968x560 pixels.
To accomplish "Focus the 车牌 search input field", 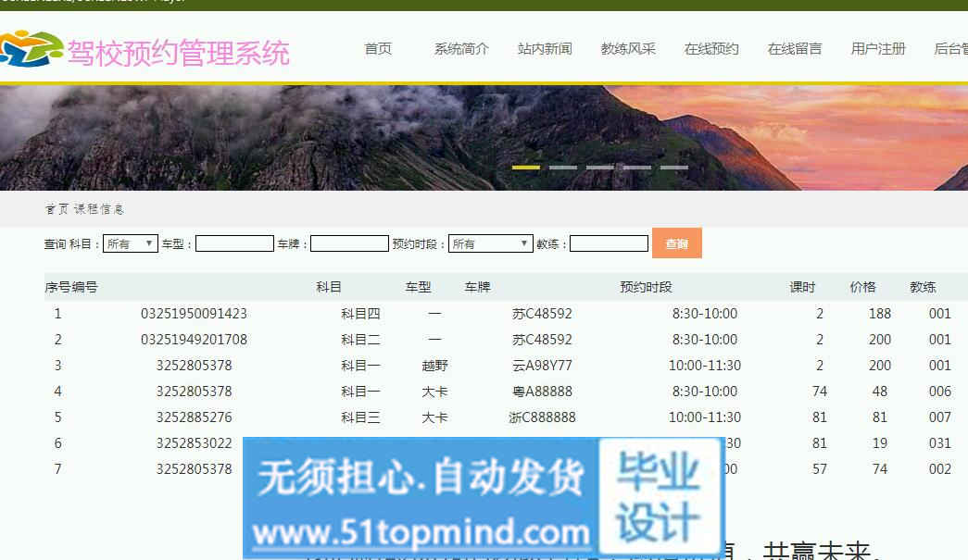I will 349,243.
